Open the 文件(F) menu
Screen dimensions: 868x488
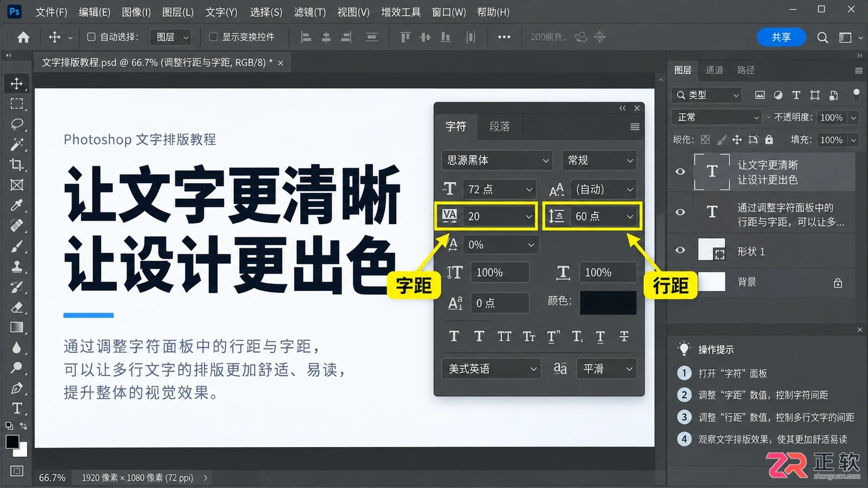(51, 12)
